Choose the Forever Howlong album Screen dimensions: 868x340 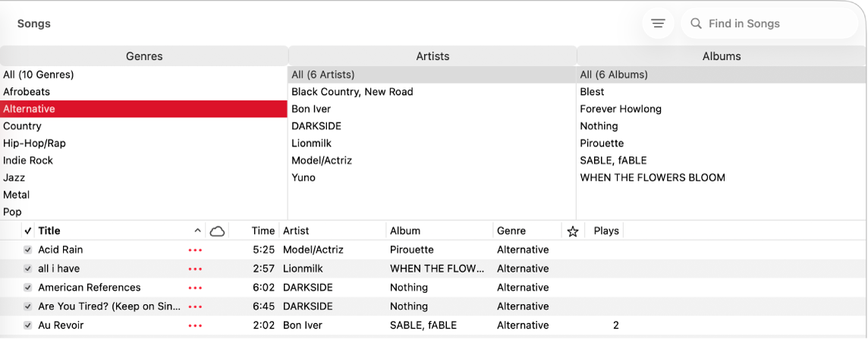click(x=621, y=109)
